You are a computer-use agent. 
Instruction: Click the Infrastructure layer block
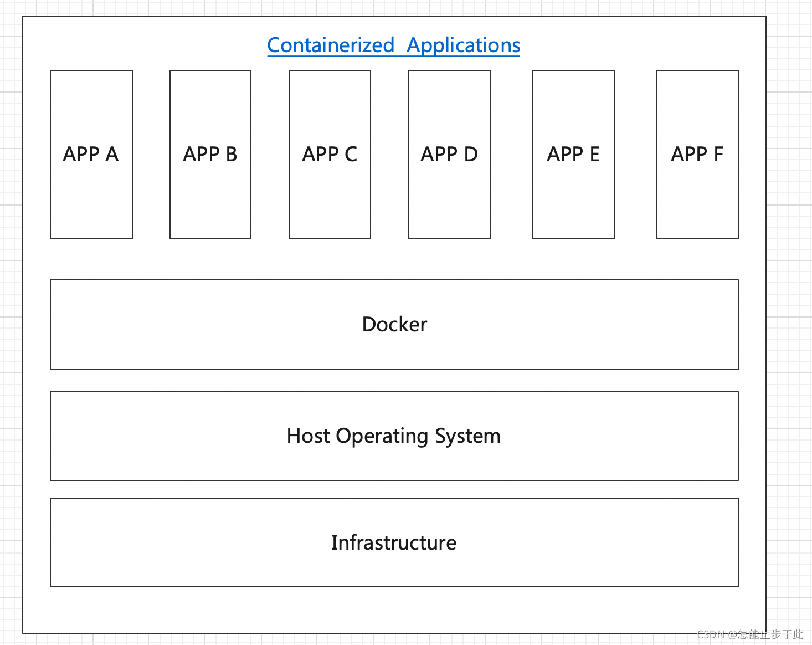394,542
